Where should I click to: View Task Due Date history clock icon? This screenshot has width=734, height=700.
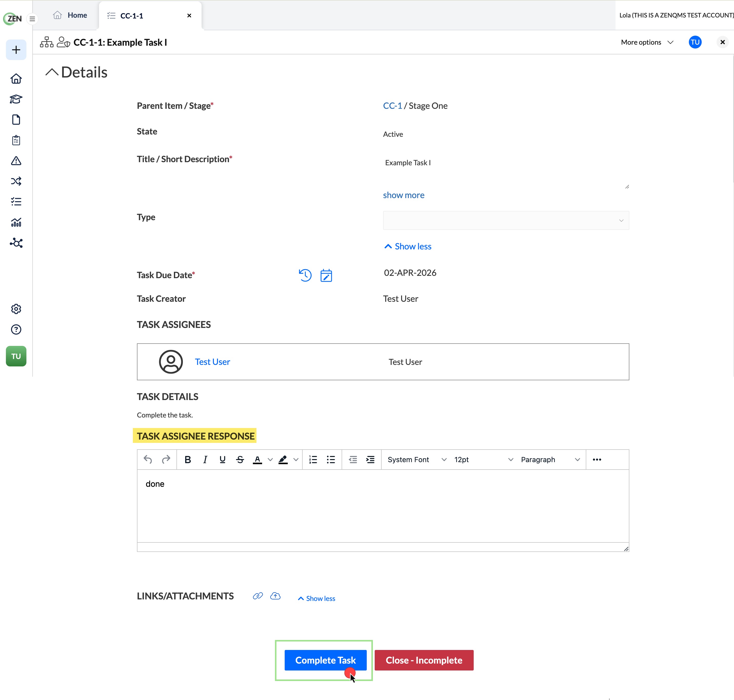point(305,275)
